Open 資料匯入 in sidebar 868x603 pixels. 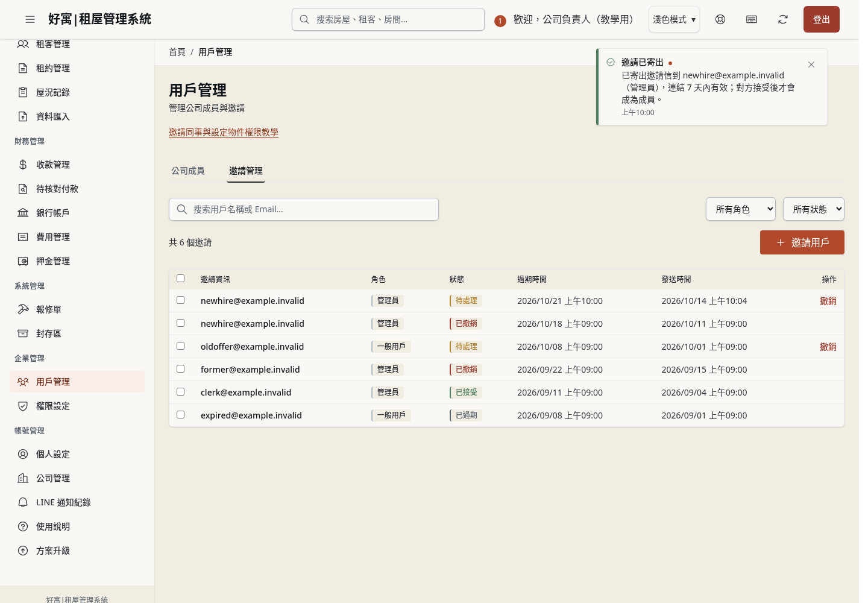click(x=77, y=116)
